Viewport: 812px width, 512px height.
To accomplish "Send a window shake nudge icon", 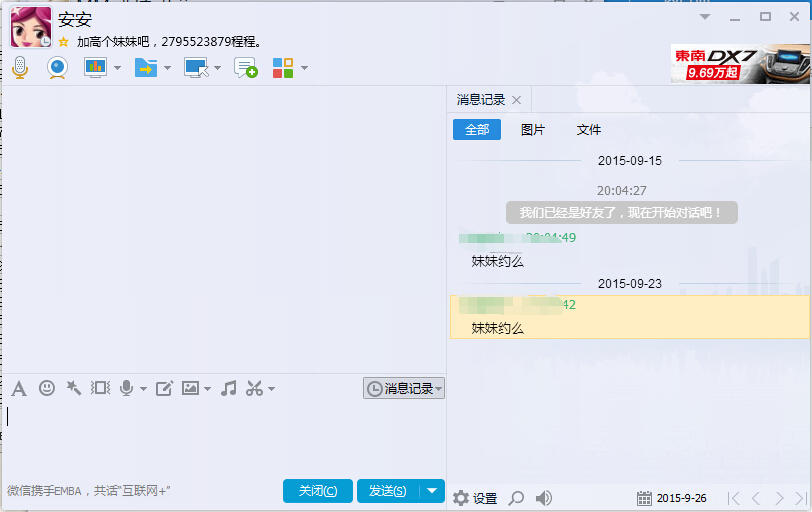I will [100, 388].
